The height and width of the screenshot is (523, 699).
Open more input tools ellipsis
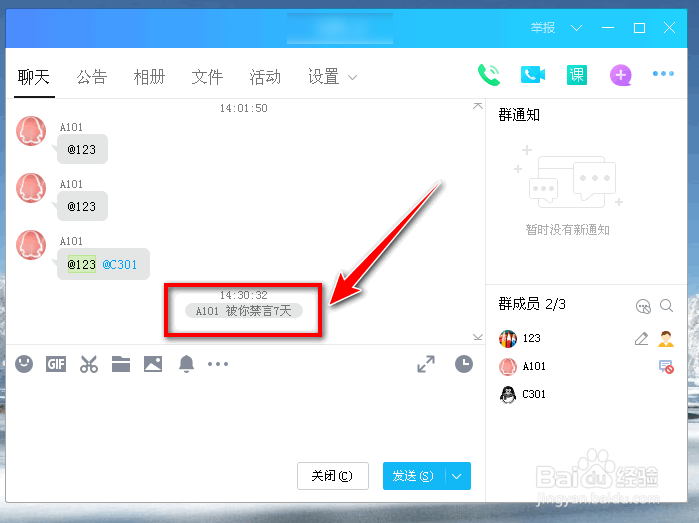coord(218,364)
